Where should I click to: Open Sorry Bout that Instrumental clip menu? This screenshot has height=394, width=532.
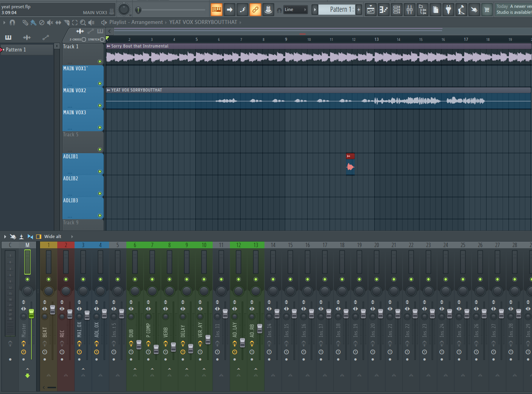tap(109, 46)
